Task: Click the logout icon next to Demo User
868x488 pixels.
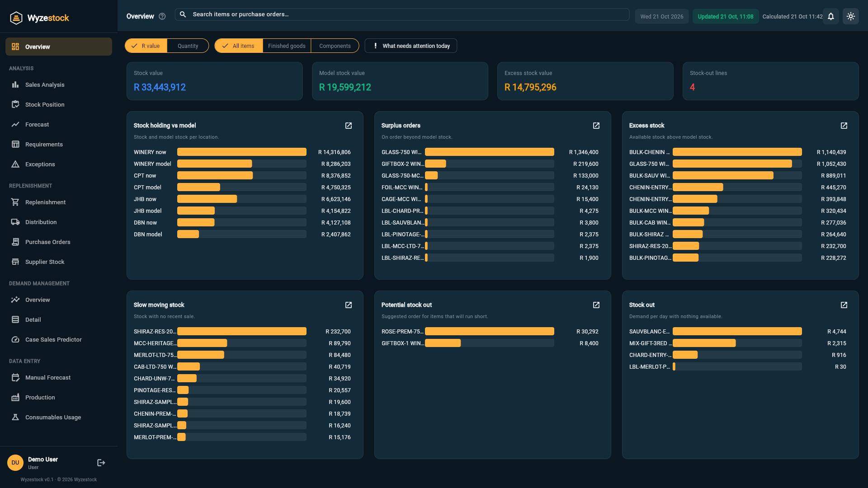Action: 101,463
